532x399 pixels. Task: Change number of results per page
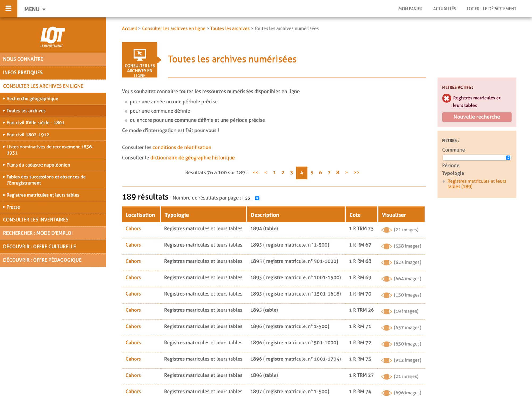click(251, 198)
